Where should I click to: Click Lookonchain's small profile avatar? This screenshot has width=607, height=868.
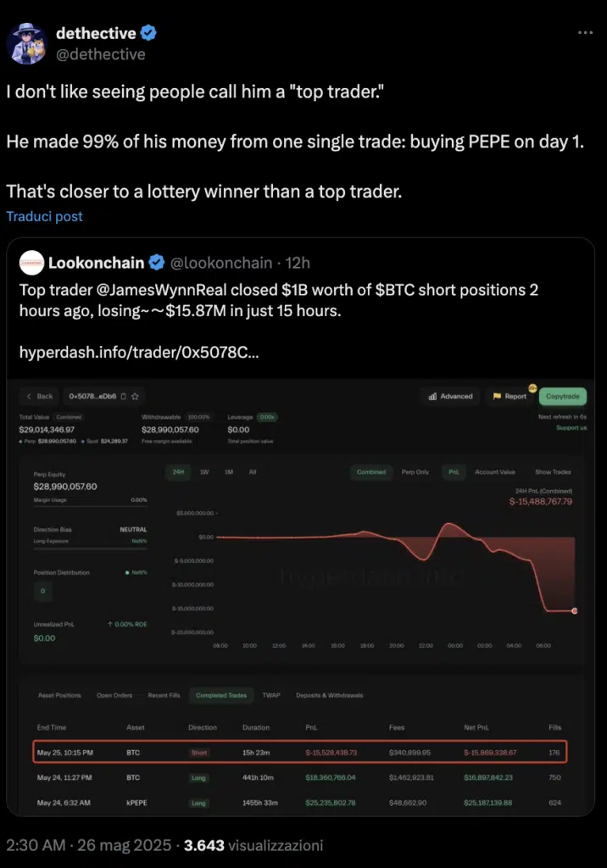(31, 263)
